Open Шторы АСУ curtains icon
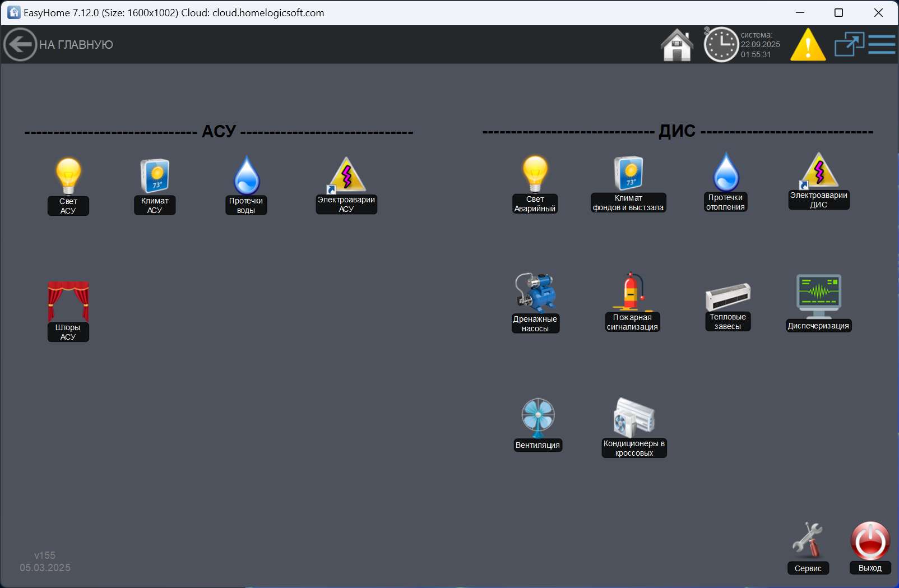Viewport: 899px width, 588px height. pos(68,302)
